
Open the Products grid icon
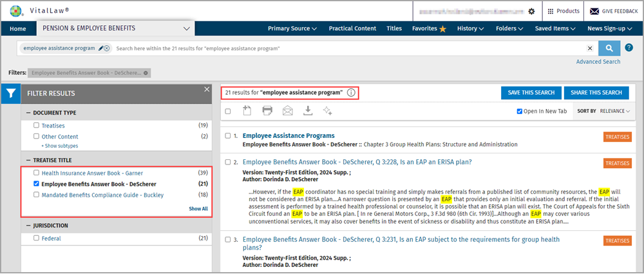tap(551, 11)
